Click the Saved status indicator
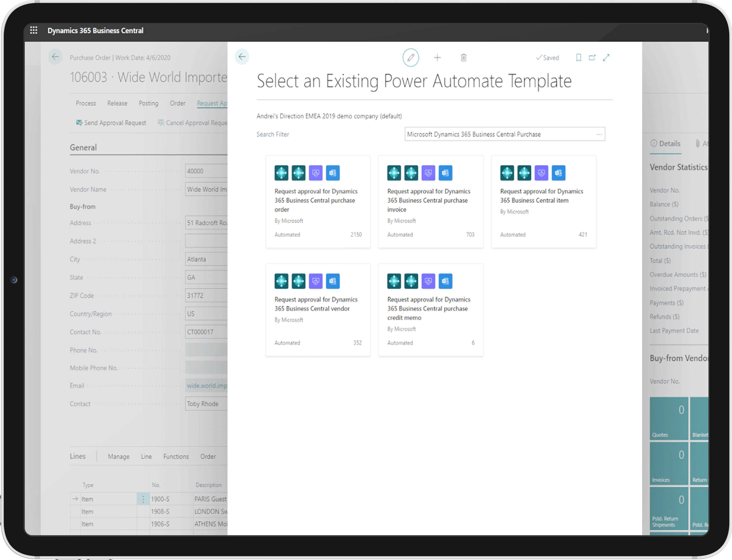This screenshot has height=560, width=732. pos(547,58)
